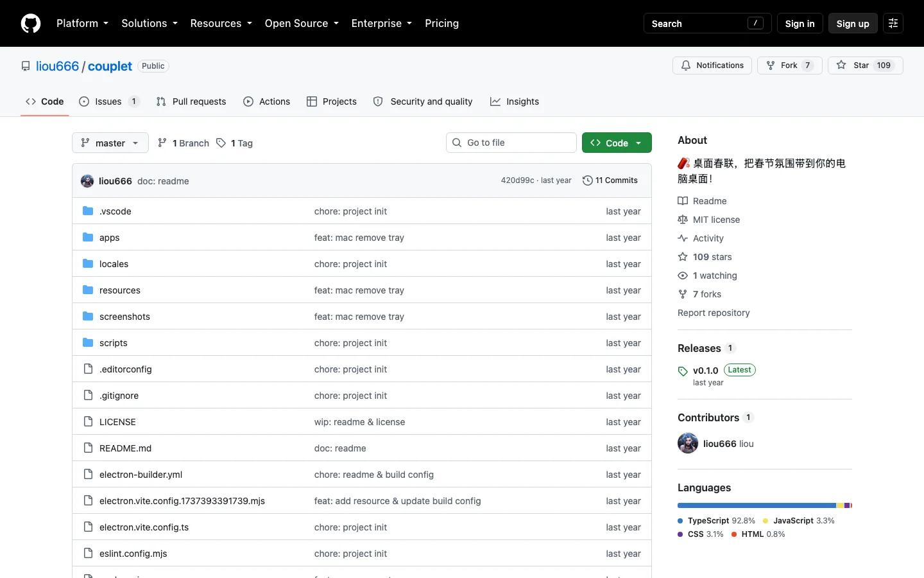Viewport: 924px width, 578px height.
Task: Select the .vscode folder icon
Action: (x=88, y=211)
